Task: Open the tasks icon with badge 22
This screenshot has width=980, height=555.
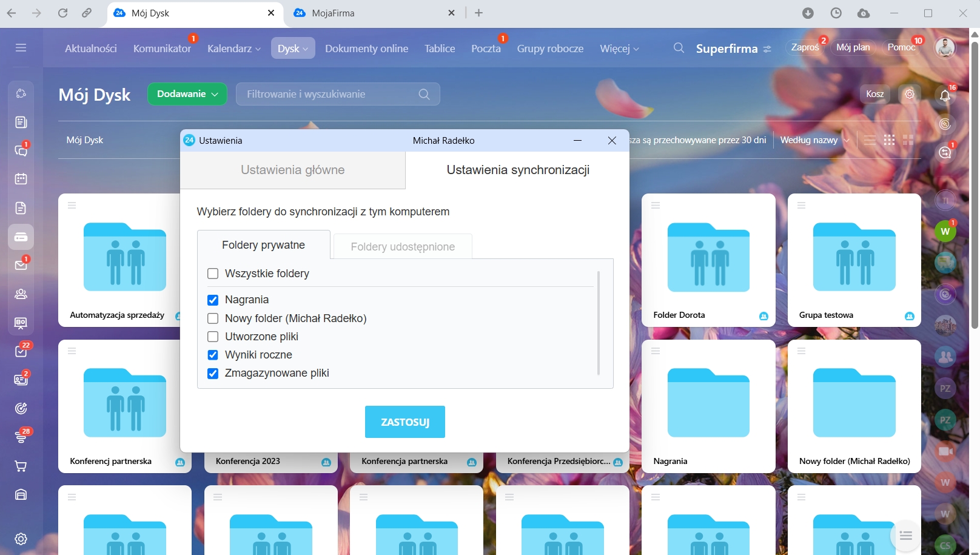Action: (x=21, y=351)
